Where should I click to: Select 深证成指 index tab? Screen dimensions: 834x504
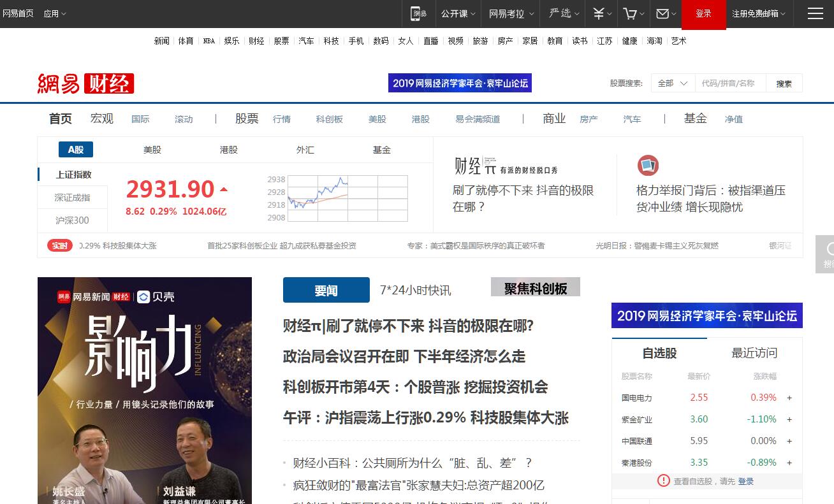pos(73,198)
